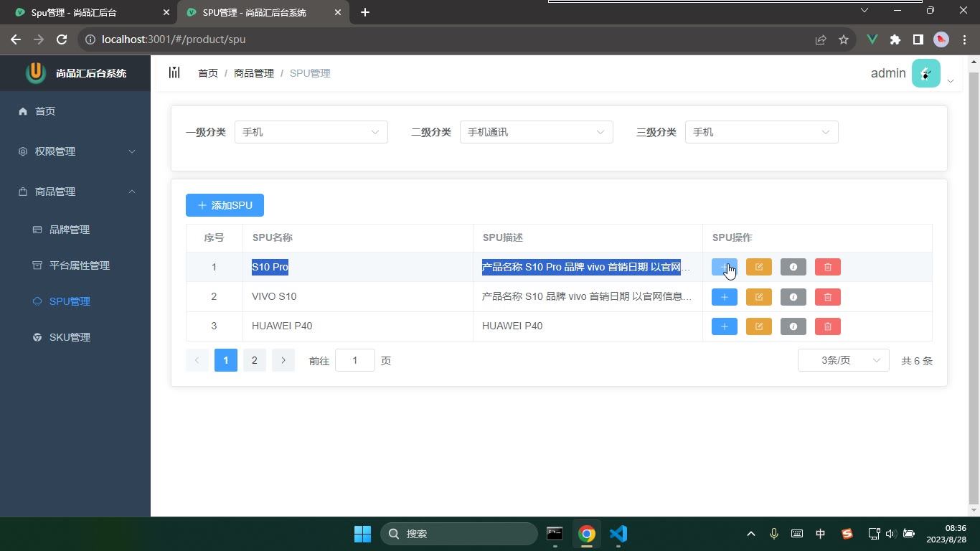Delete the VIVO S10 SPU
This screenshot has width=980, height=551.
point(827,297)
